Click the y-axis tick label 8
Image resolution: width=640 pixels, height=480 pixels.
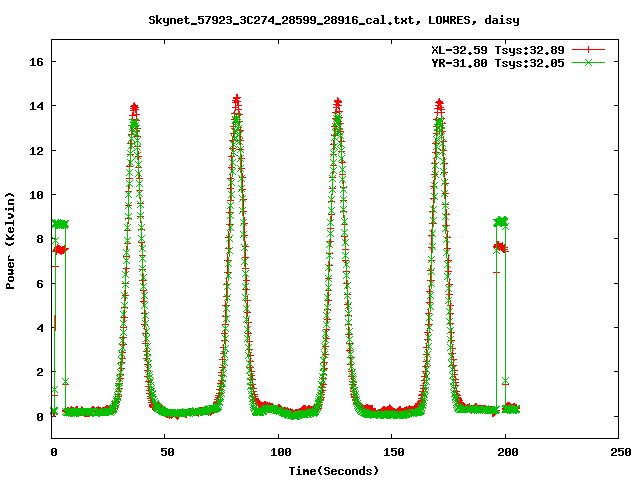40,239
